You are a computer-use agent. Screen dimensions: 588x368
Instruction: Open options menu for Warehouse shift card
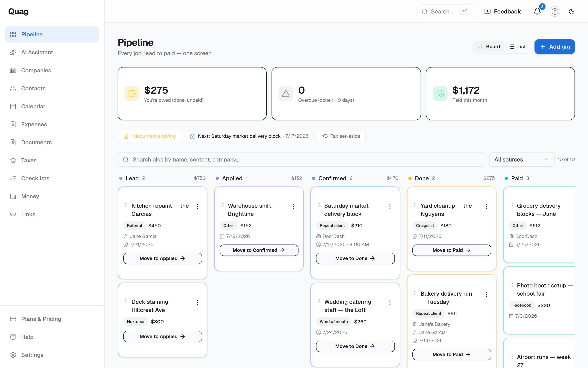coord(294,206)
